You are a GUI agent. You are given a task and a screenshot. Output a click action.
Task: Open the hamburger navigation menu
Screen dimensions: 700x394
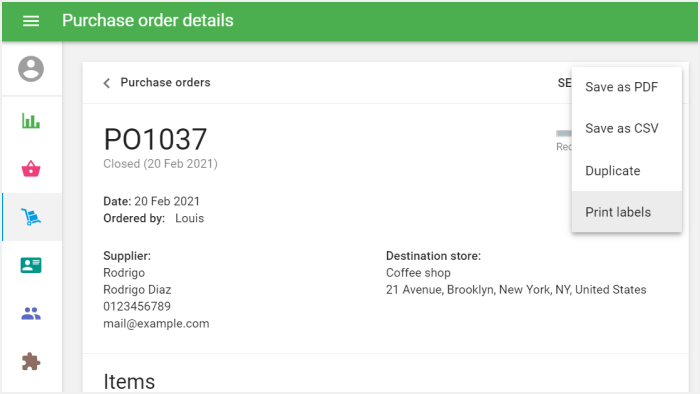[x=31, y=21]
